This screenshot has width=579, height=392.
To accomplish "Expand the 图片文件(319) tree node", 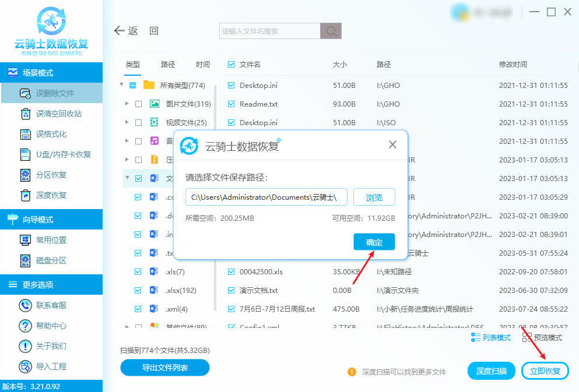I will 127,104.
